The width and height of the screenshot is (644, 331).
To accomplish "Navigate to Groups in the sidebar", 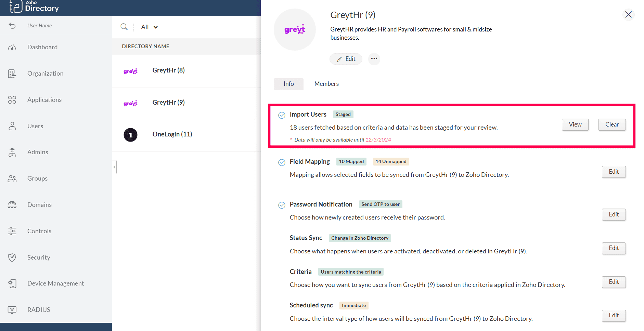I will pos(37,178).
